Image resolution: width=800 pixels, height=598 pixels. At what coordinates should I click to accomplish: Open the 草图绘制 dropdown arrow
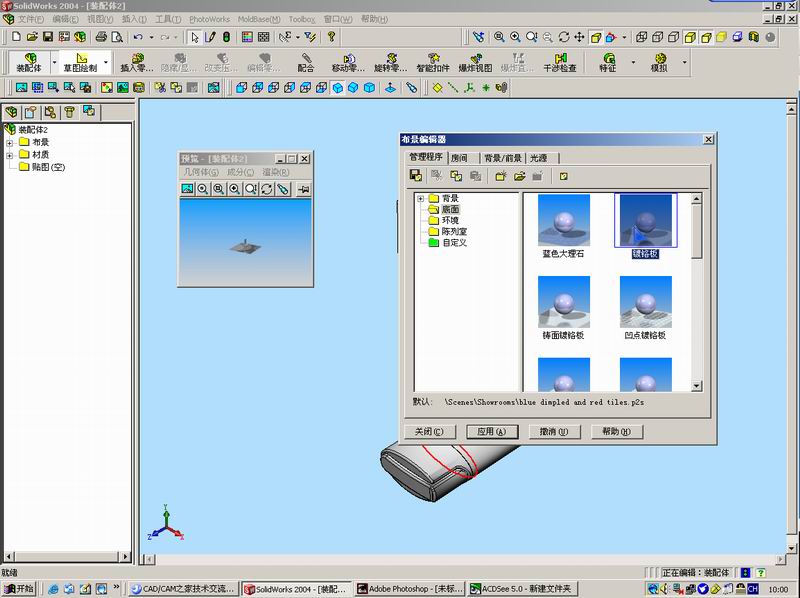coord(106,62)
